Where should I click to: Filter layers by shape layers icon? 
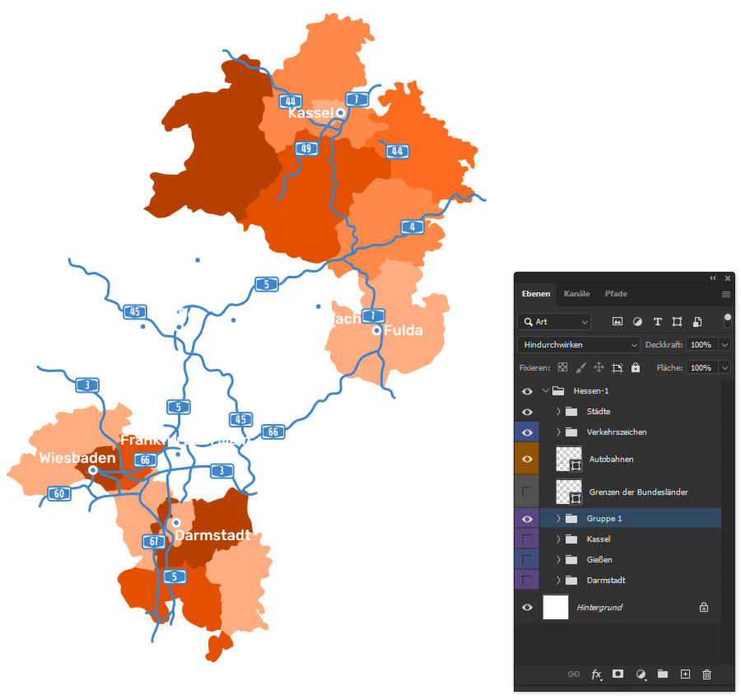click(678, 322)
